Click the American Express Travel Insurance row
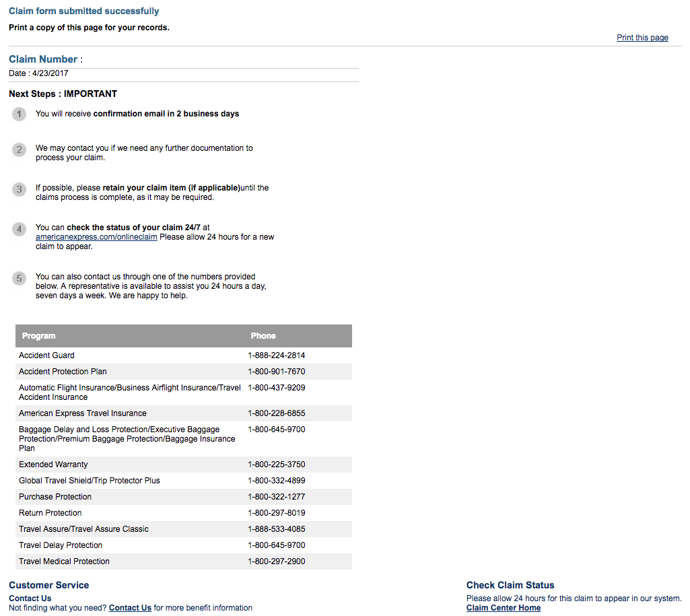 tap(82, 413)
